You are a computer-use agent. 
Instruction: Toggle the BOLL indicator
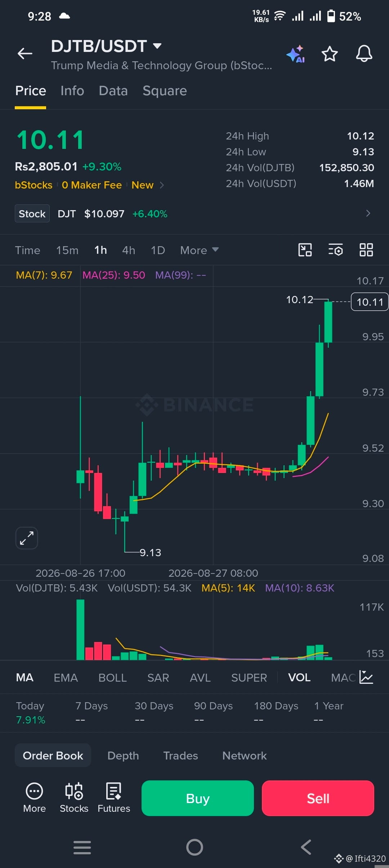113,678
